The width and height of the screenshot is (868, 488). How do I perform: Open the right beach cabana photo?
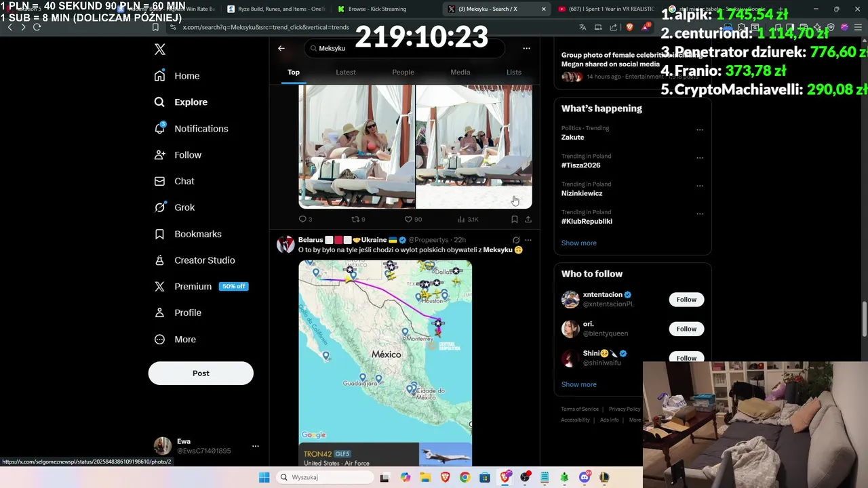click(x=474, y=146)
